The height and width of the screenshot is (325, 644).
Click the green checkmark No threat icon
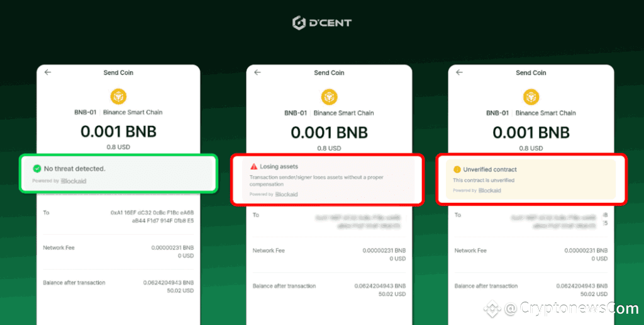click(x=37, y=168)
